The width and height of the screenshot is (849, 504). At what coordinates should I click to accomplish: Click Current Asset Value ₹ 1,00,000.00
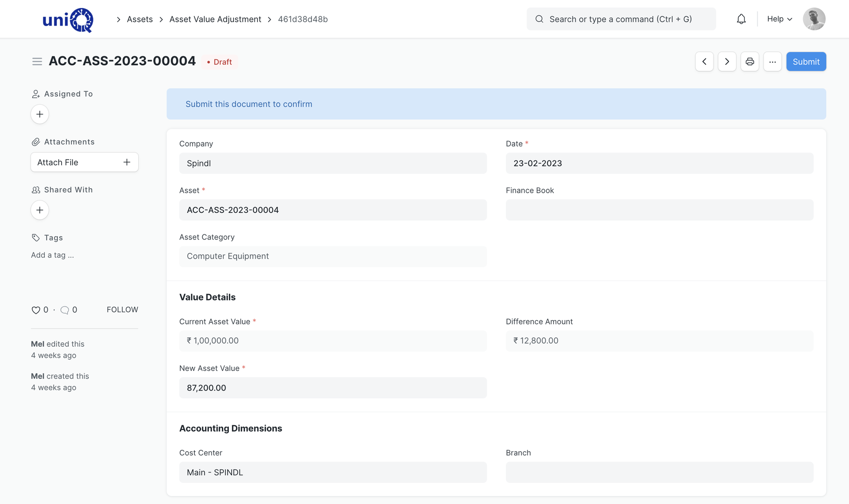pyautogui.click(x=333, y=341)
